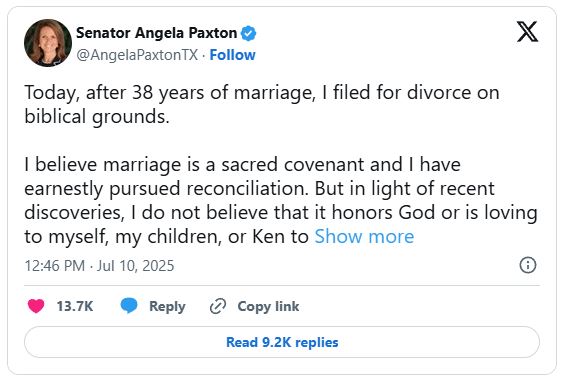The height and width of the screenshot is (383, 565).
Task: Open the X logo link
Action: point(527,31)
